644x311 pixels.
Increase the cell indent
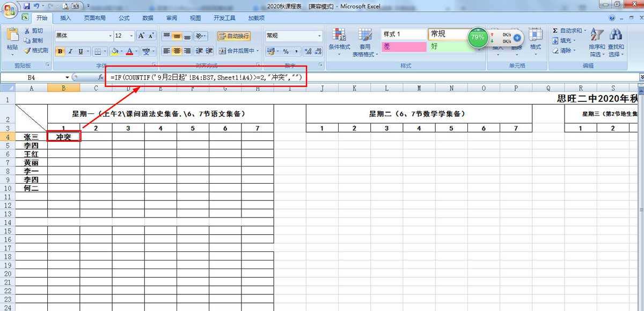click(x=209, y=51)
